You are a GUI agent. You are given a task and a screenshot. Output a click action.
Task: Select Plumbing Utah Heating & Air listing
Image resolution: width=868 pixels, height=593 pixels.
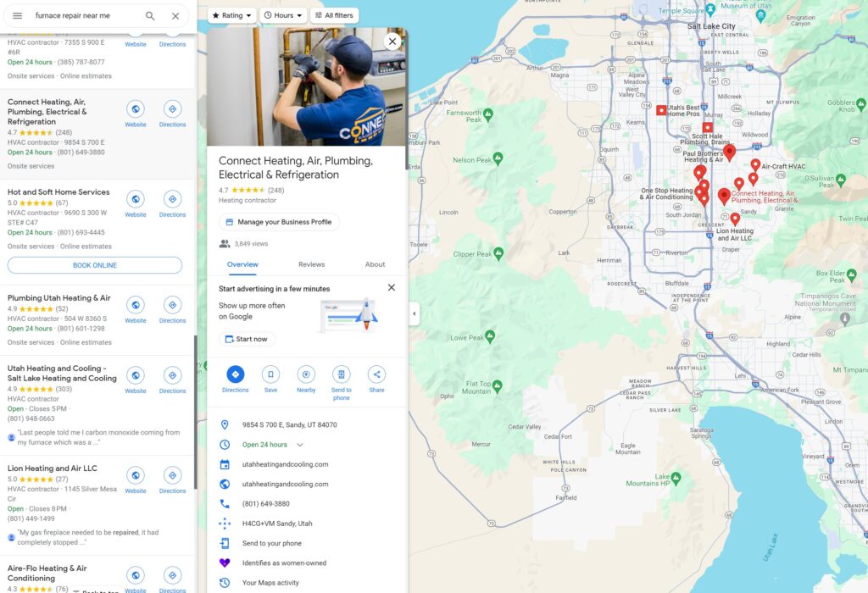(x=59, y=297)
